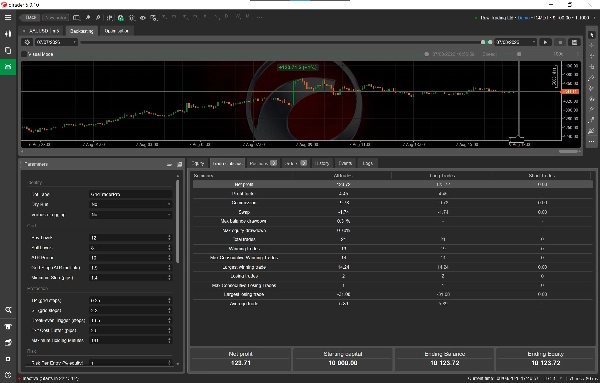Click the Ending Equity 10 123.72 card
Image resolution: width=600 pixels, height=383 pixels.
(545, 359)
